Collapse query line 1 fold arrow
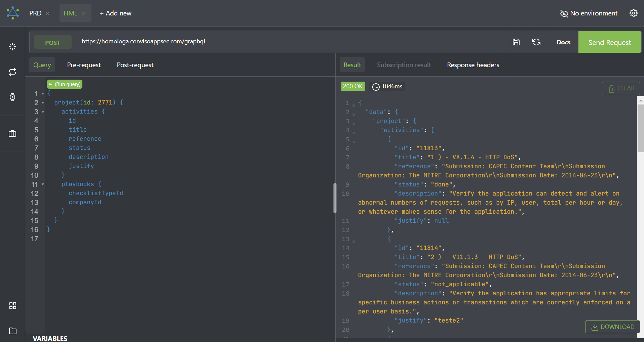This screenshot has height=342, width=644. [43, 94]
